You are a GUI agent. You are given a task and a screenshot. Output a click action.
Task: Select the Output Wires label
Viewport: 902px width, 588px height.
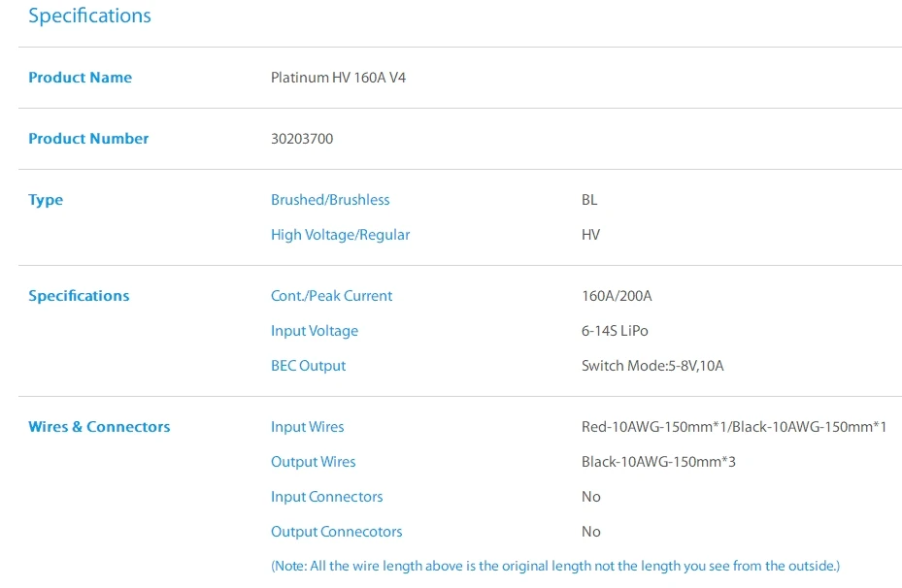[x=314, y=462]
